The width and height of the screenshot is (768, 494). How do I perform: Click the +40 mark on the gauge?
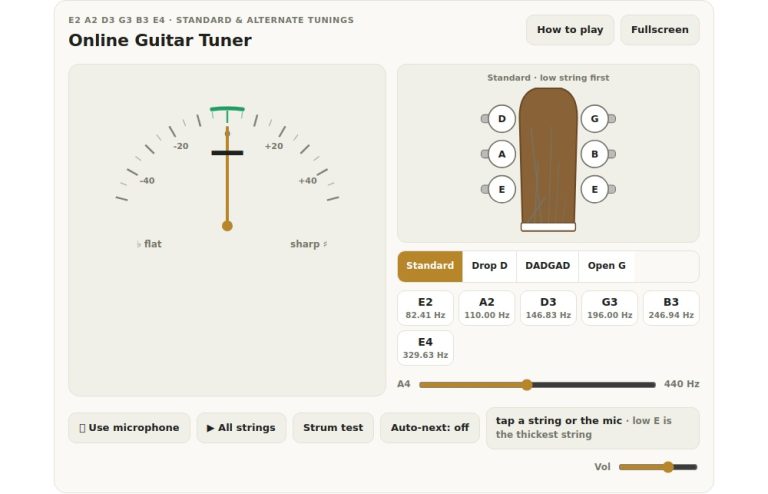pos(308,181)
